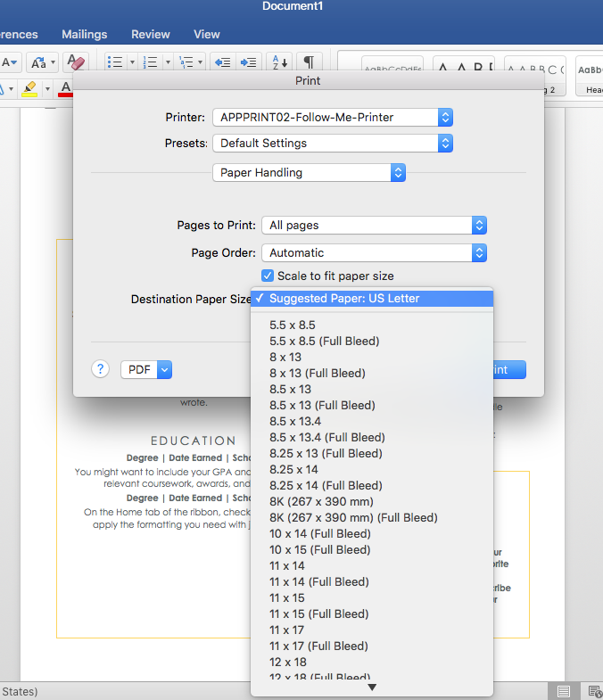Select 11 x 15 (Full Bleed) option
603x700 pixels.
pyautogui.click(x=372, y=614)
